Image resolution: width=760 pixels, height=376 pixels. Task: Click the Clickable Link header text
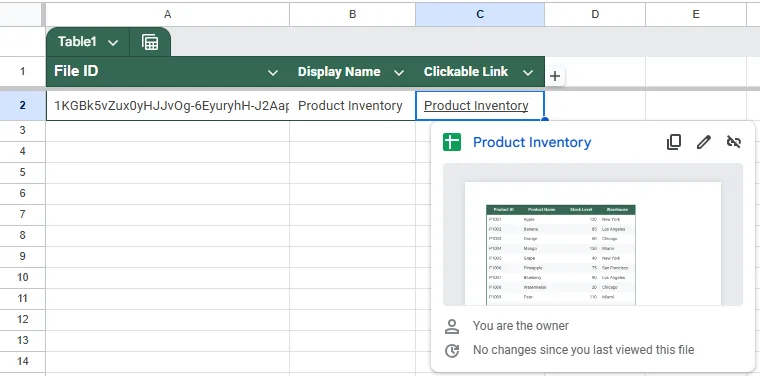[x=466, y=72]
